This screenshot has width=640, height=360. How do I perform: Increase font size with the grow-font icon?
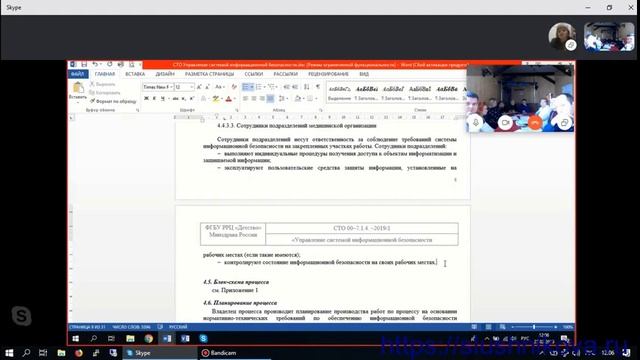pos(199,87)
